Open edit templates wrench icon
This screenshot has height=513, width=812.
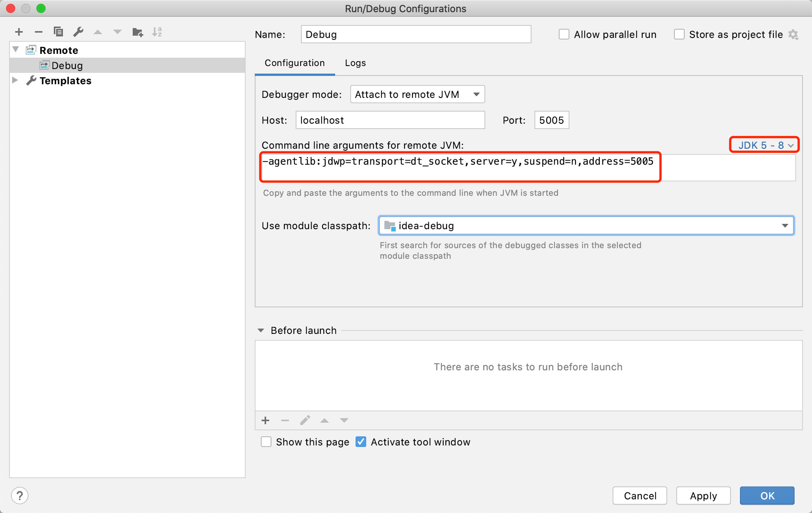click(x=78, y=32)
